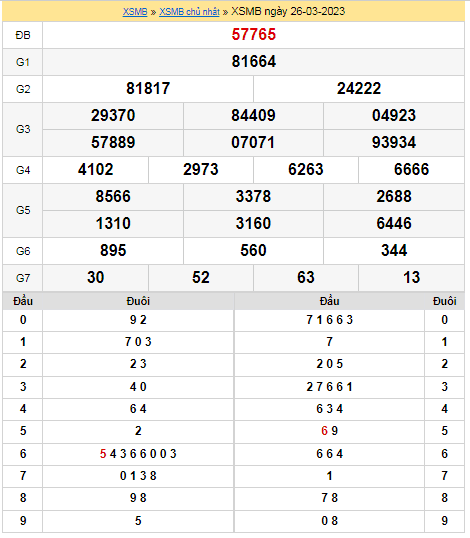Click G3 number 29370

[x=113, y=115]
